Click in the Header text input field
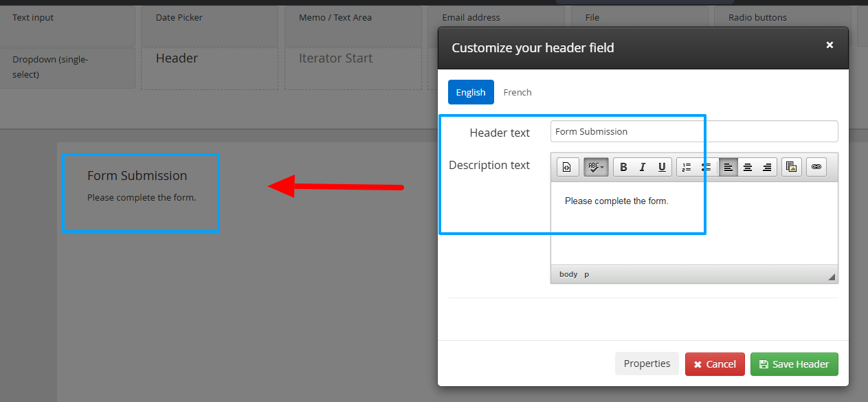868x402 pixels. click(x=694, y=131)
